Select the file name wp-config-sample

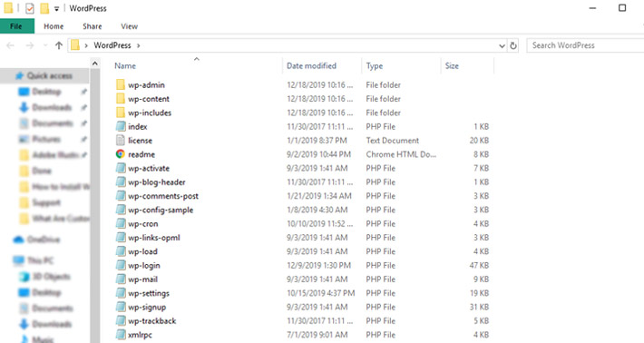point(161,210)
